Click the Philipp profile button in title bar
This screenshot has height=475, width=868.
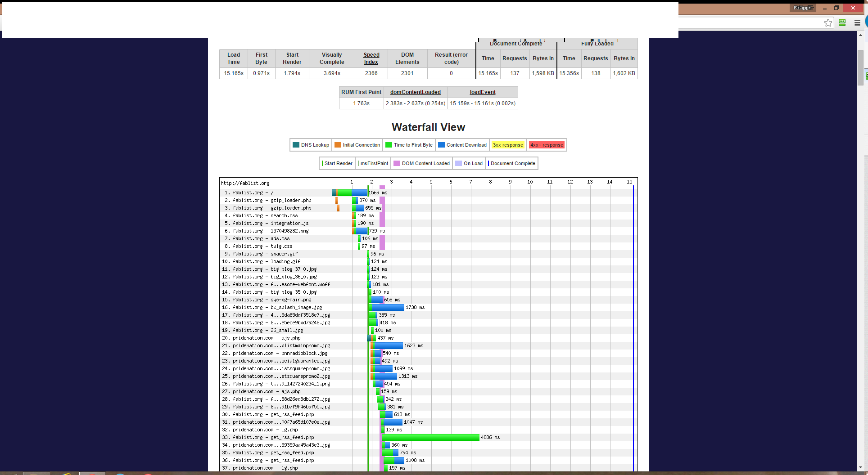pyautogui.click(x=803, y=8)
